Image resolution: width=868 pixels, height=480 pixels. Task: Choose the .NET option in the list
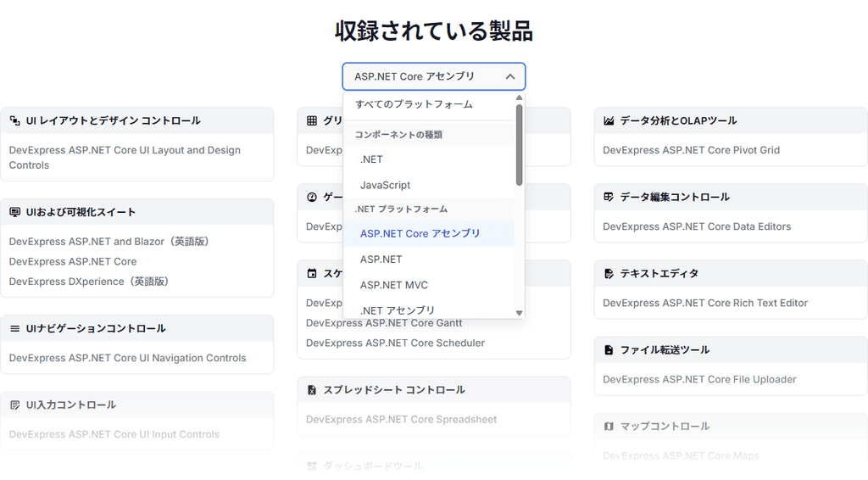(x=428, y=159)
